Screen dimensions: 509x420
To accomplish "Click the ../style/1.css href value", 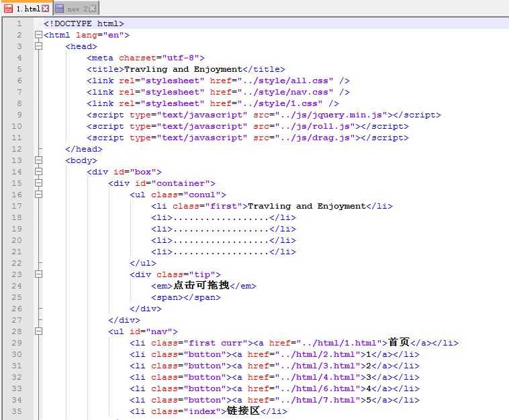I will coord(280,103).
